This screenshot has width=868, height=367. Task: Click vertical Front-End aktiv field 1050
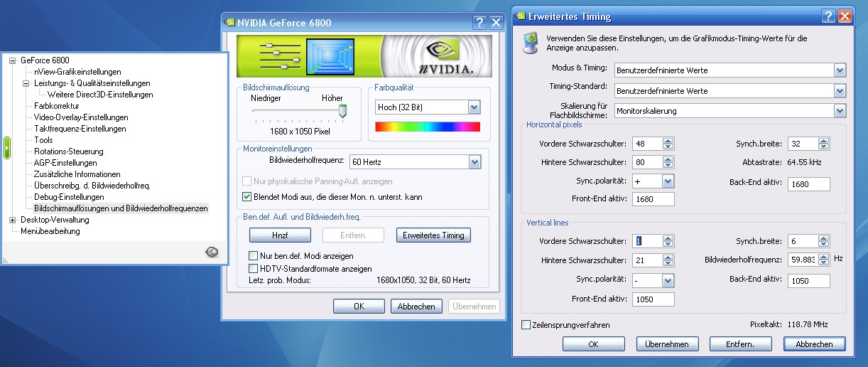click(653, 299)
